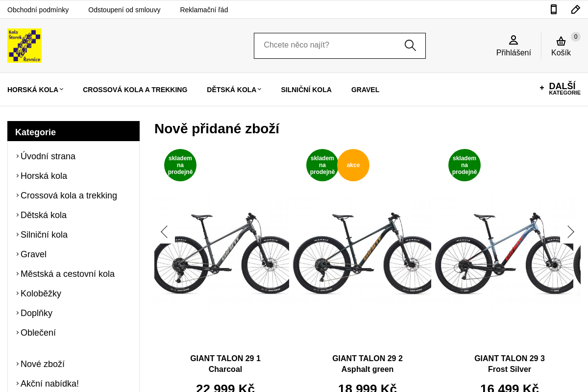
Task: Open Crossová kola a trekking top menu
Action: (135, 90)
